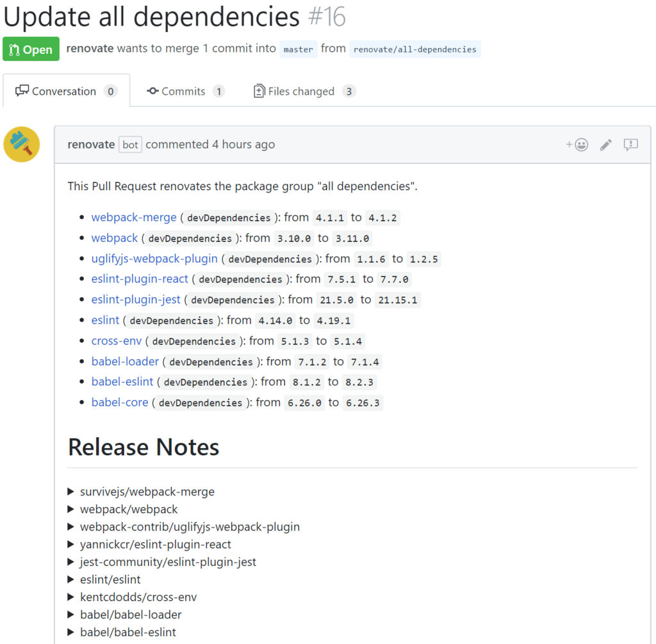This screenshot has height=644, width=656.
Task: Expand webpack-contrib/uglifyjs-webpack-plugin release notes
Action: coord(184,526)
